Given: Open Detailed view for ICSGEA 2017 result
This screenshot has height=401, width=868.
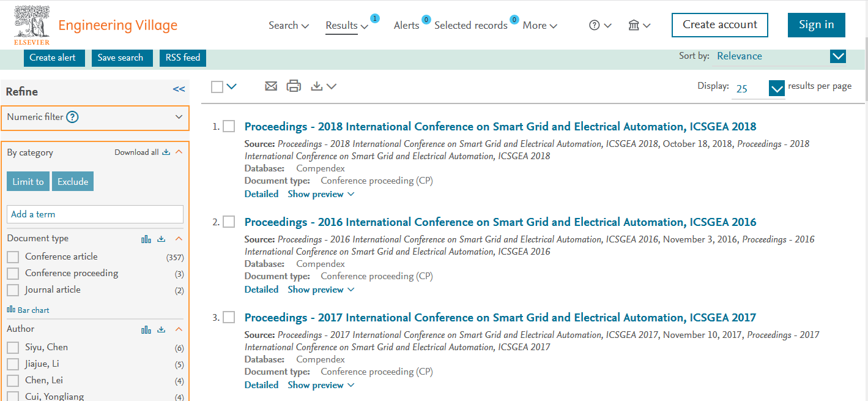Looking at the screenshot, I should tap(261, 385).
